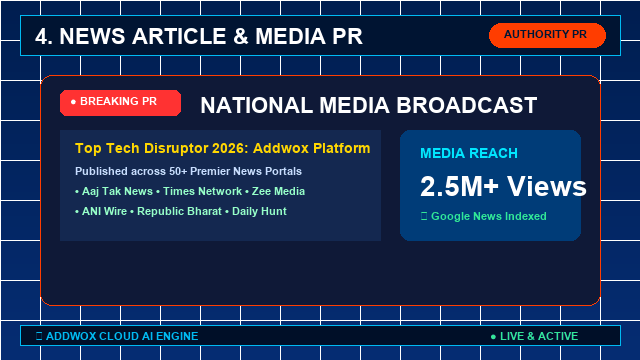The image size is (640, 360).
Task: Click the LIVE & ACTIVE status indicator
Action: click(x=534, y=336)
